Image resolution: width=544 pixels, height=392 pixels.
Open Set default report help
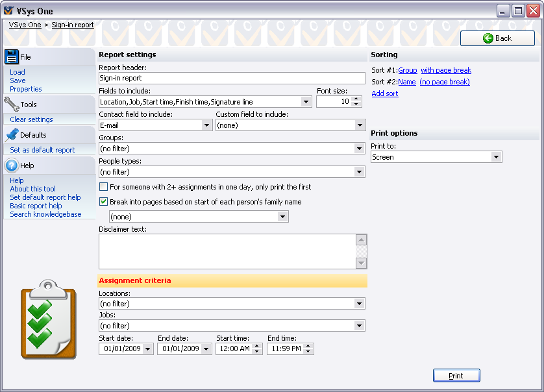pyautogui.click(x=45, y=197)
